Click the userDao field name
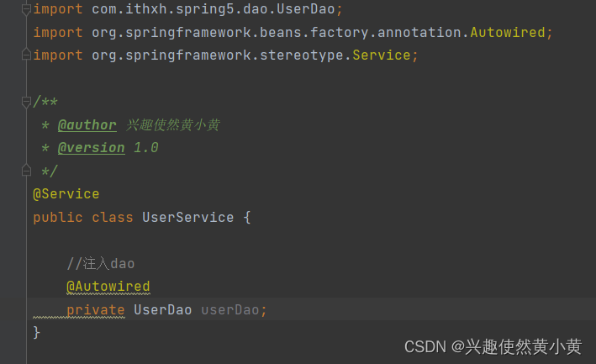The height and width of the screenshot is (364, 596). 230,309
